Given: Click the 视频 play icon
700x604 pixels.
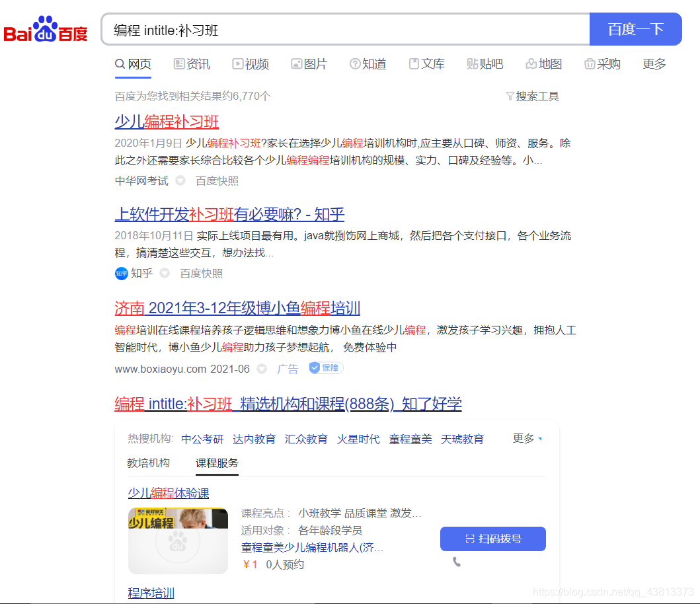Looking at the screenshot, I should coord(237,64).
